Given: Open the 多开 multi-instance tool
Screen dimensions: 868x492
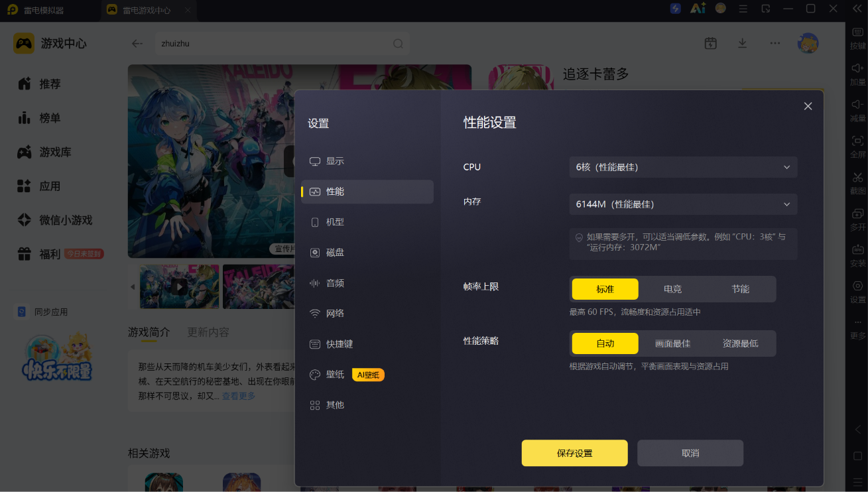Looking at the screenshot, I should tap(857, 219).
